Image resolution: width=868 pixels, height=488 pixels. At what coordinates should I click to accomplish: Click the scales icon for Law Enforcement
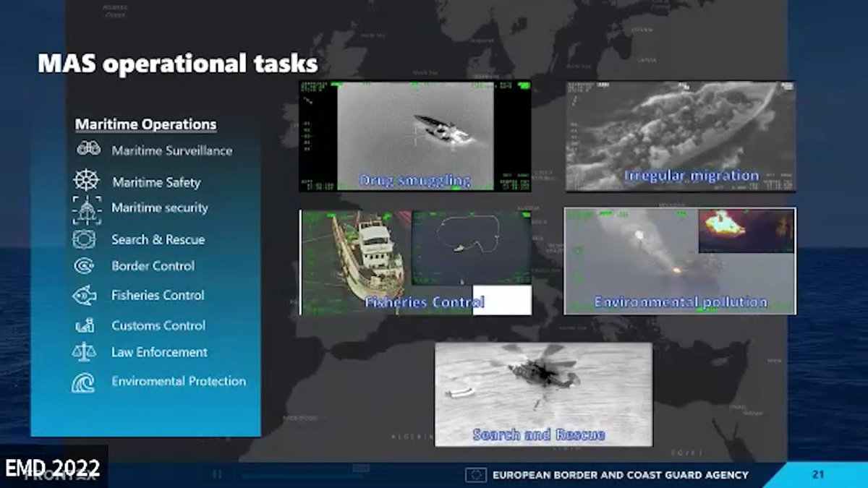coord(84,352)
